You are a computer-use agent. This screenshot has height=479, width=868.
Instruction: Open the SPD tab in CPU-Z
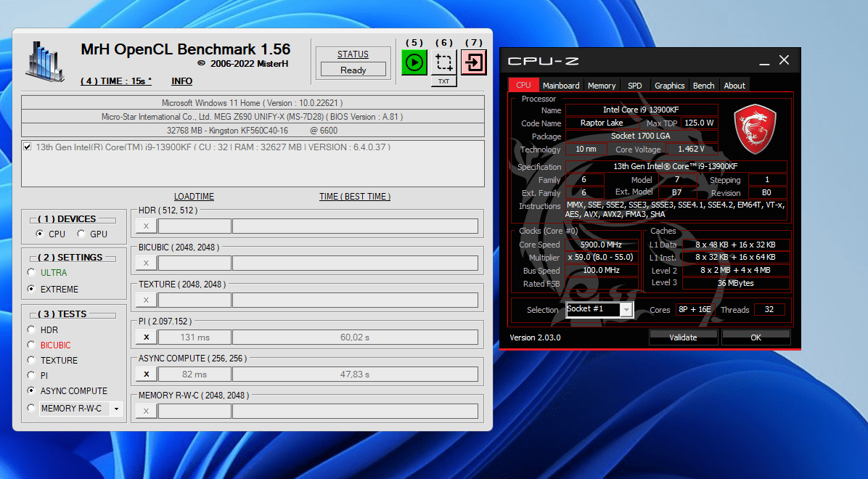click(x=634, y=86)
